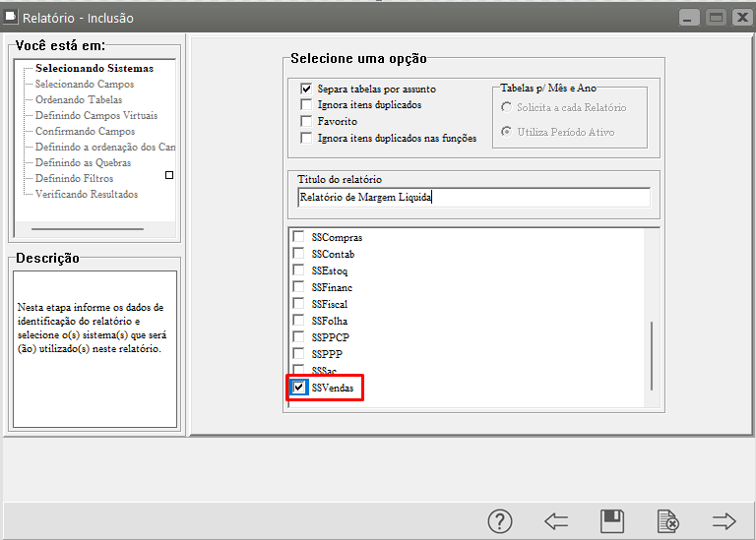The height and width of the screenshot is (540, 756).
Task: Open Definindo Filtros step in tree
Action: coord(74,179)
